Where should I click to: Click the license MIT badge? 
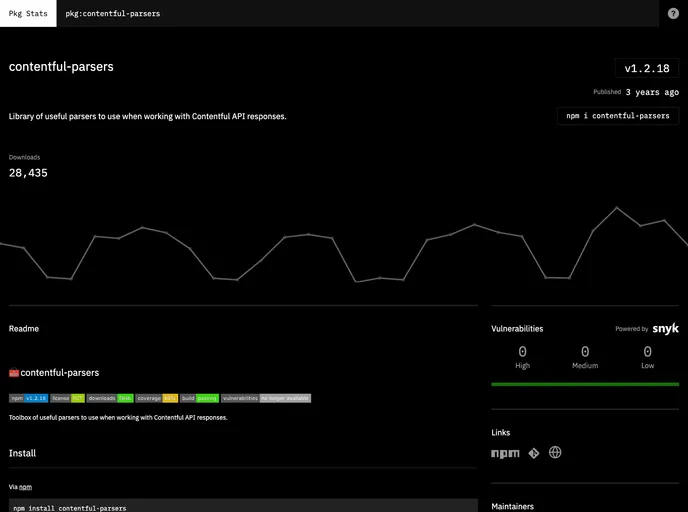67,398
